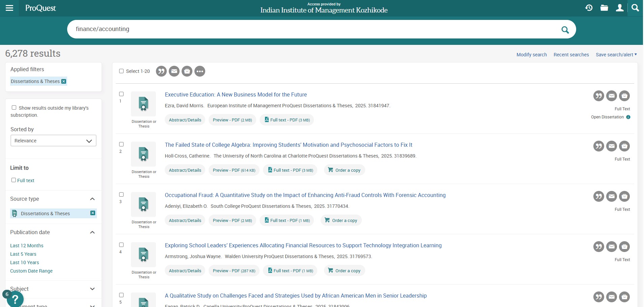The image size is (644, 307).
Task: Open the saved items folder icon
Action: pyautogui.click(x=604, y=8)
